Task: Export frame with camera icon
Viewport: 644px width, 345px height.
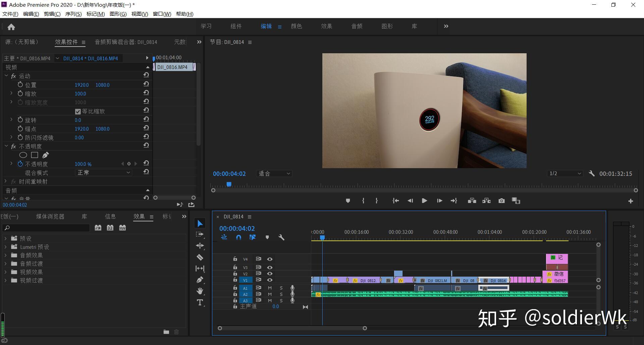Action: [501, 201]
